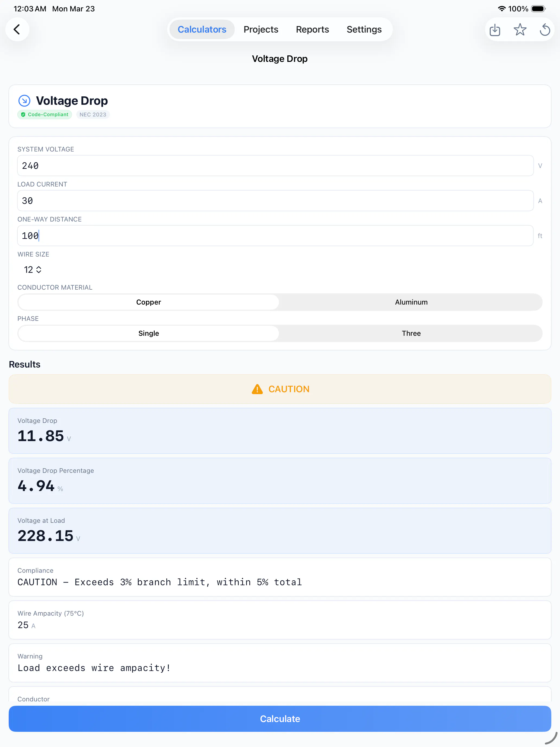Screen dimensions: 560x747
Task: Choose Single phase
Action: pyautogui.click(x=148, y=333)
